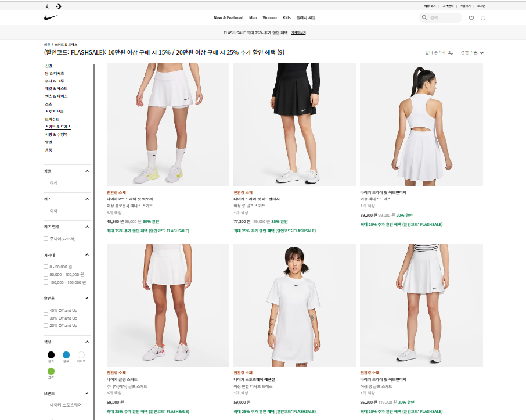Collapse the 키즈 filter section
526x420 pixels.
click(x=87, y=199)
